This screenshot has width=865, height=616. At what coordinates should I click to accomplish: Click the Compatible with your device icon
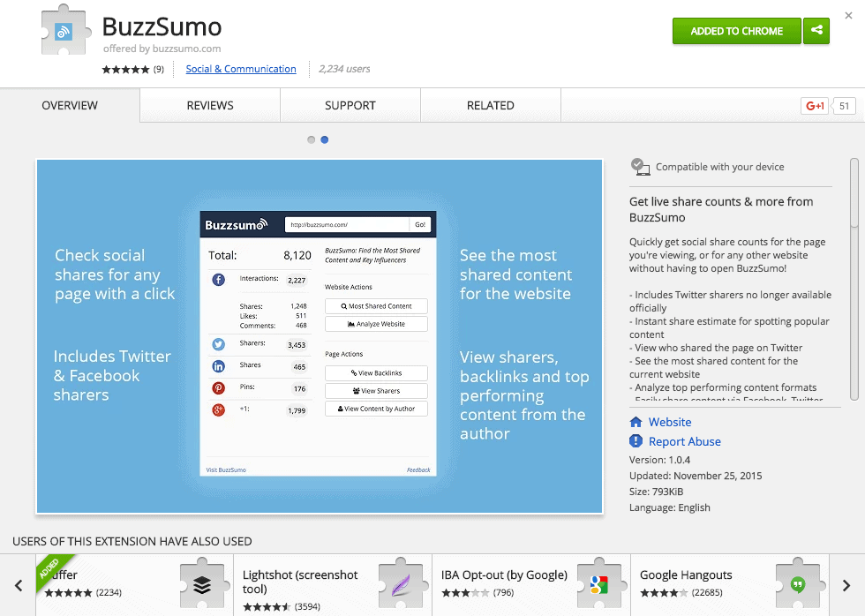(x=640, y=167)
